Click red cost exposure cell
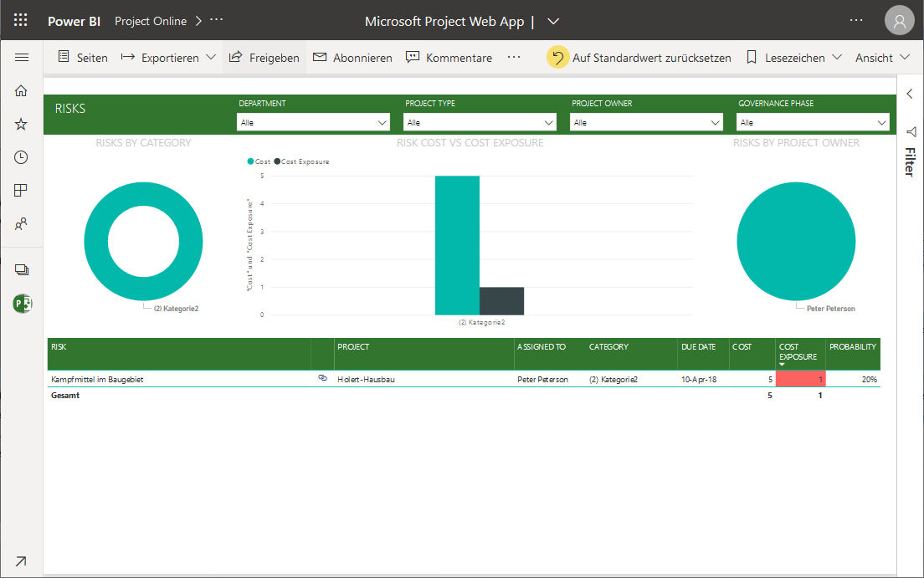The image size is (924, 578). coord(800,379)
